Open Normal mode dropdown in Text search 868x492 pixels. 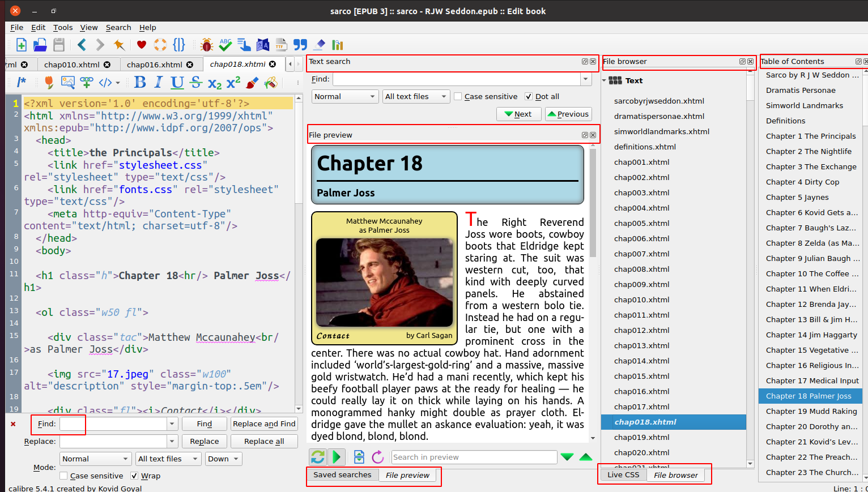[x=344, y=97]
